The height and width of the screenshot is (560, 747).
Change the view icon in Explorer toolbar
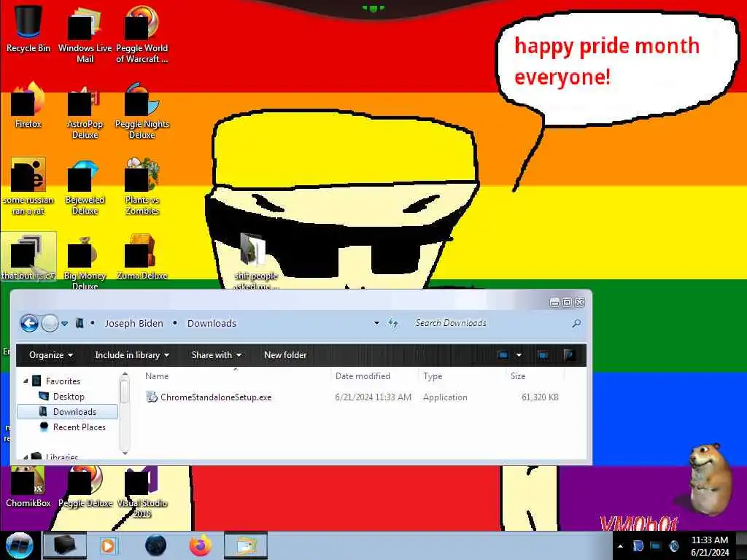(503, 355)
